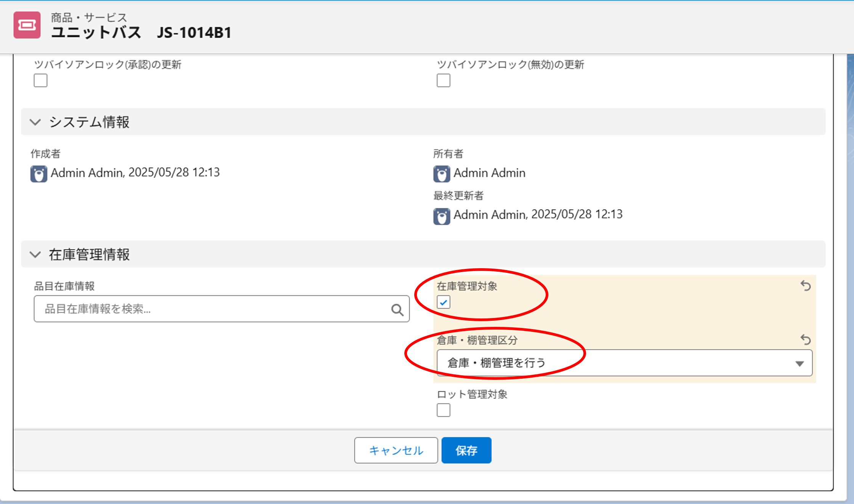Click the 商品・サービス product icon in header
Viewport: 854px width, 504px height.
pyautogui.click(x=27, y=25)
